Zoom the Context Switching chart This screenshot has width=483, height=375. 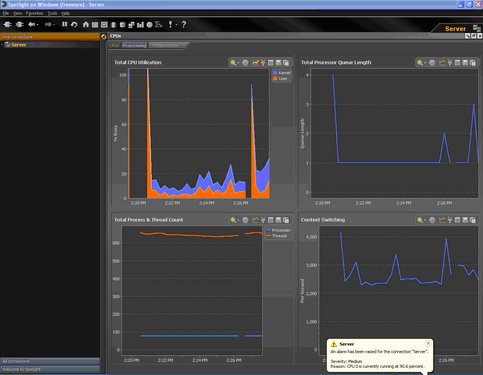[x=420, y=220]
